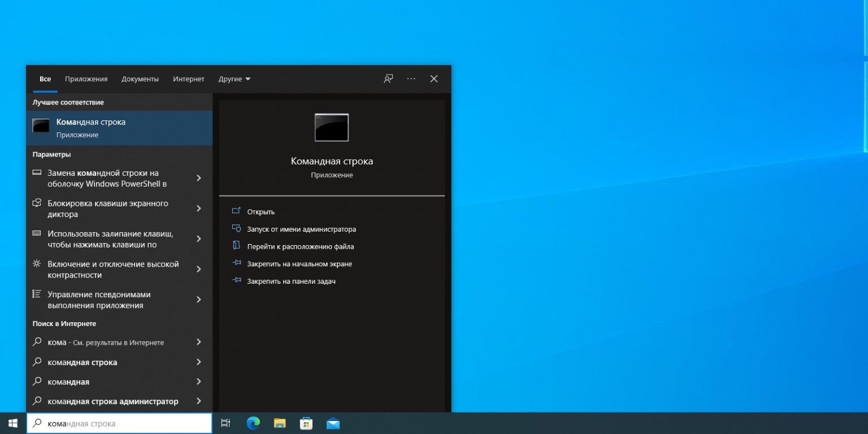
Task: Click the Открыть action icon
Action: (x=236, y=211)
